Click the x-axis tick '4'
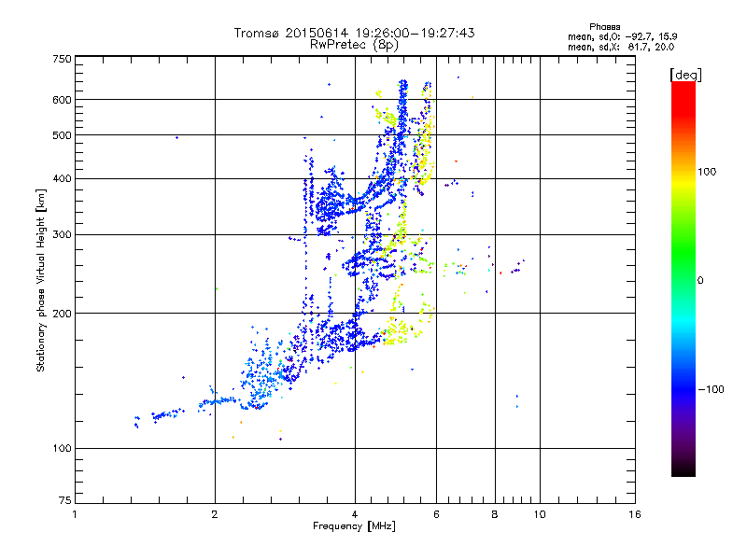747x560 pixels. [355, 514]
